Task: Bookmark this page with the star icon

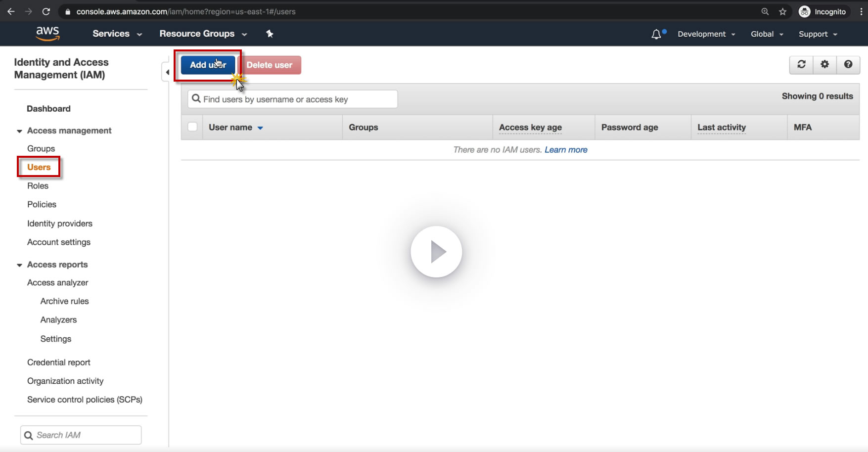Action: tap(782, 11)
